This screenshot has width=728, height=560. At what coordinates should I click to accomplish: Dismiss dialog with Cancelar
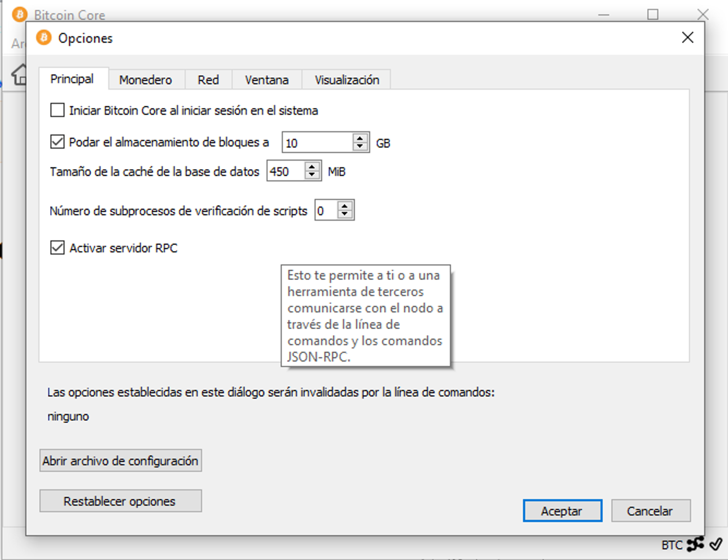(650, 511)
